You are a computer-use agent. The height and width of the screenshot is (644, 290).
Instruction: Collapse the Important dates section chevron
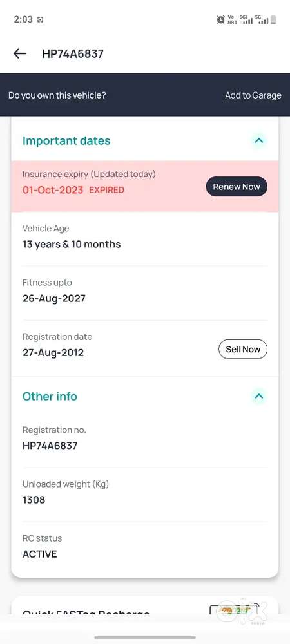click(x=259, y=140)
